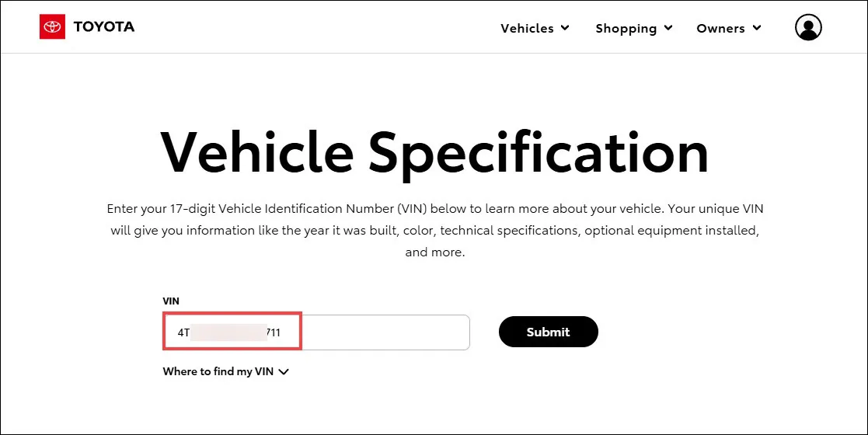
Task: Expand the chevron beside 'Where to find my VIN'
Action: (x=284, y=372)
